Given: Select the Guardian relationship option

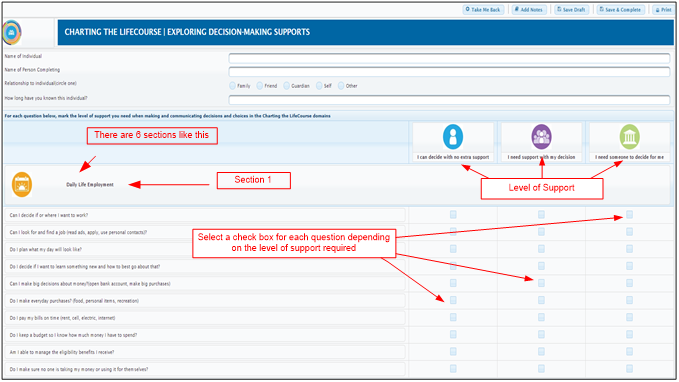Looking at the screenshot, I should coord(287,86).
